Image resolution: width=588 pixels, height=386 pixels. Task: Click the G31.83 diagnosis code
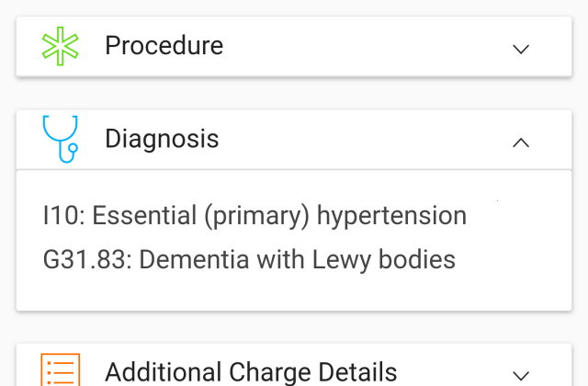tap(87, 260)
